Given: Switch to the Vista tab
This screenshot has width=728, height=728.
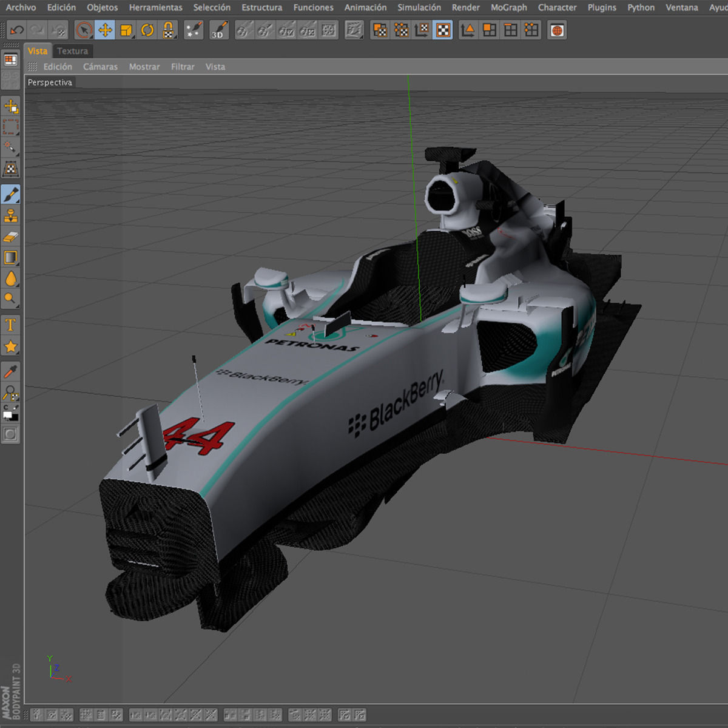Looking at the screenshot, I should tap(38, 51).
